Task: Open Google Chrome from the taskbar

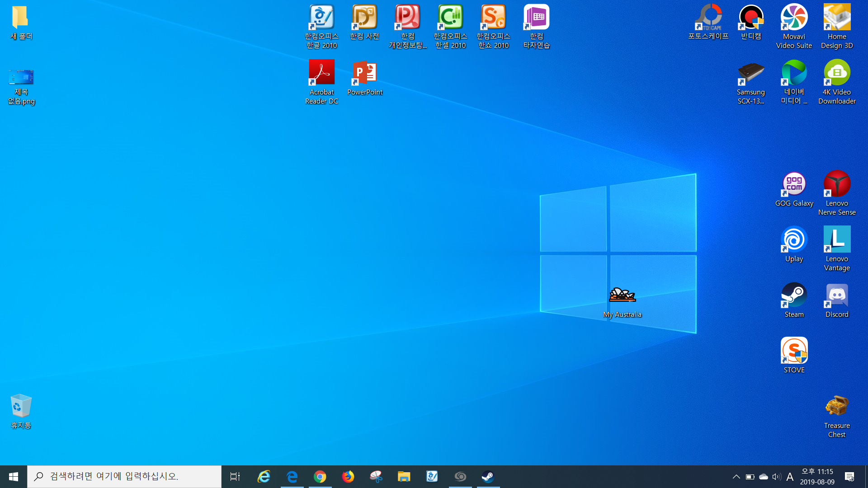Action: [320, 477]
